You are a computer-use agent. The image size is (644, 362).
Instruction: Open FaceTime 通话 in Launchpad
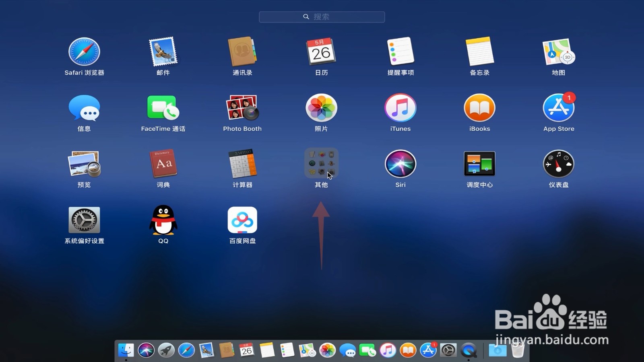coord(163,108)
